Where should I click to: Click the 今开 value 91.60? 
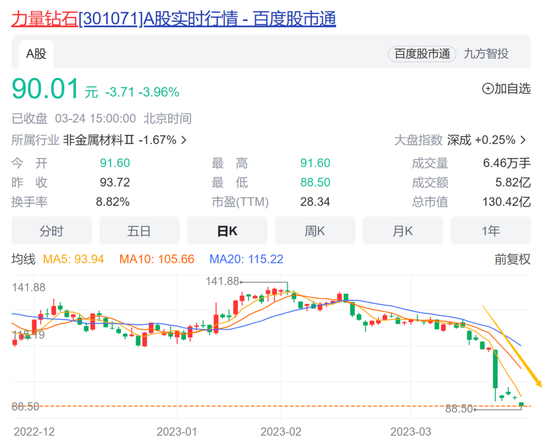coord(115,163)
